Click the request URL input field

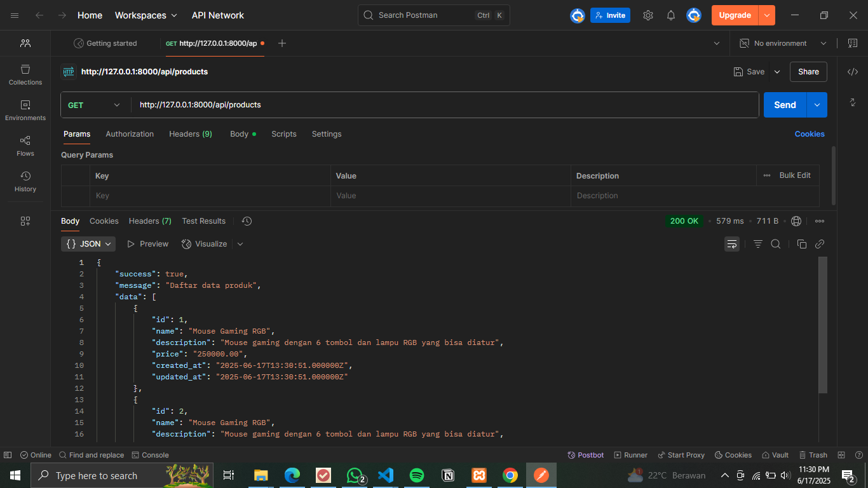445,105
